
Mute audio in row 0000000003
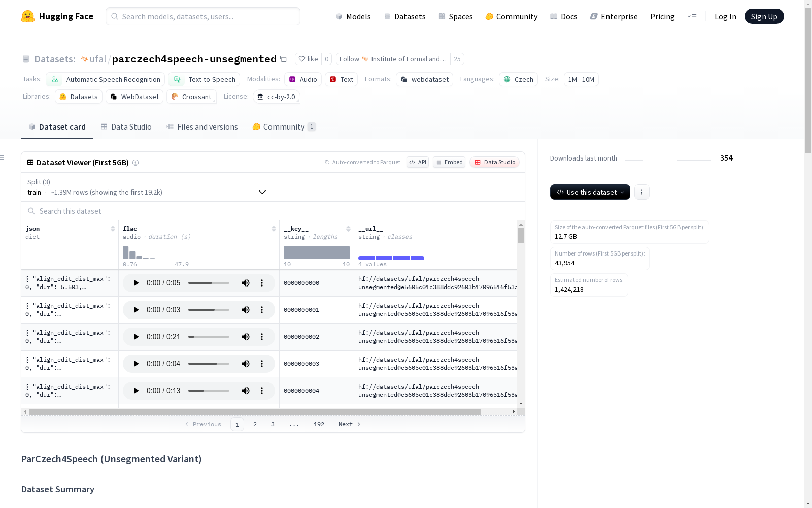point(246,364)
